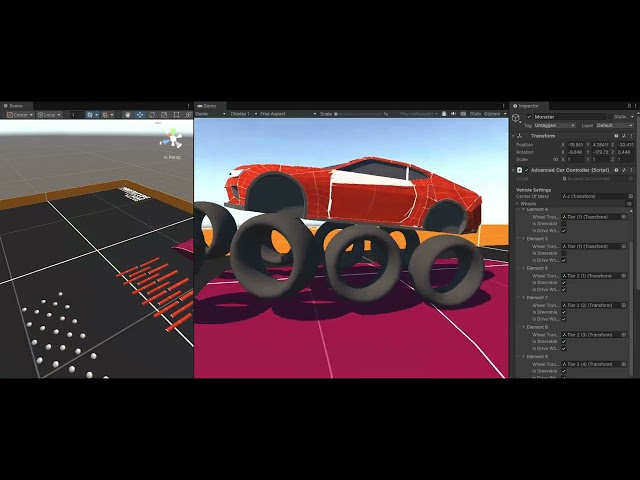Open the Play Unfocused dropdown

tap(419, 114)
